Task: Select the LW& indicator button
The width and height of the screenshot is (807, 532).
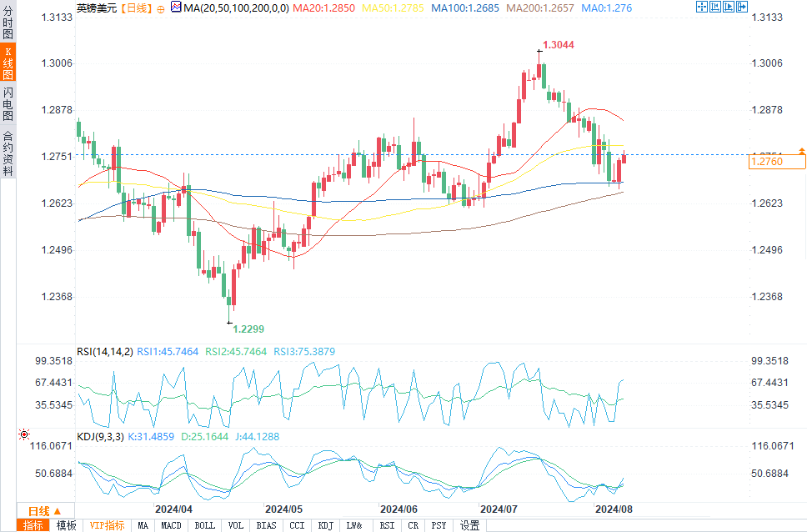Action: (x=354, y=525)
